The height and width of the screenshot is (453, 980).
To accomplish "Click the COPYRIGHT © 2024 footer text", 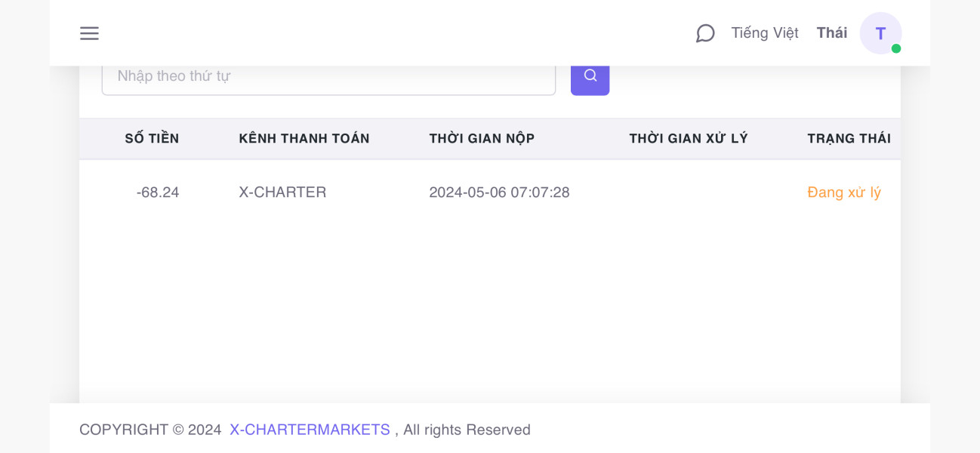I will [150, 430].
